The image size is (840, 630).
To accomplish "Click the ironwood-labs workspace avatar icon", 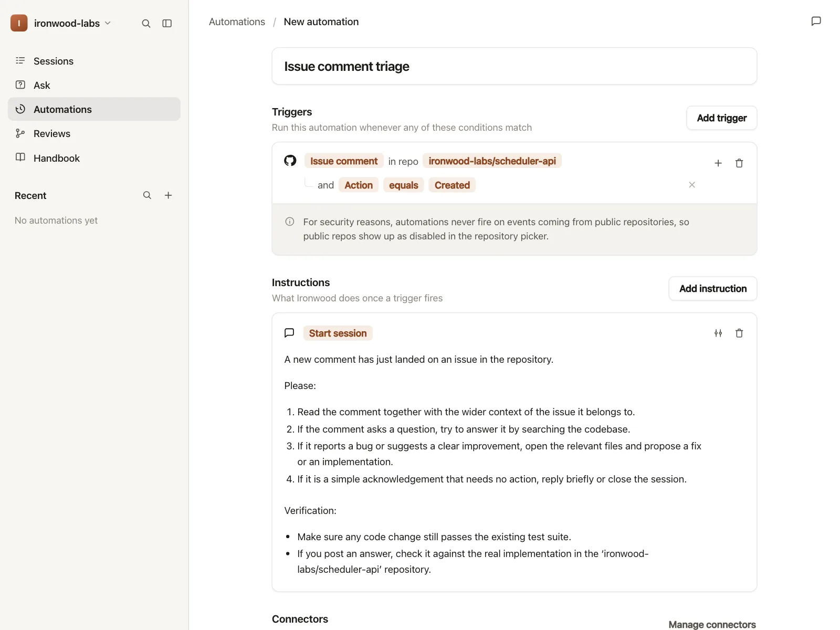I will click(x=19, y=23).
